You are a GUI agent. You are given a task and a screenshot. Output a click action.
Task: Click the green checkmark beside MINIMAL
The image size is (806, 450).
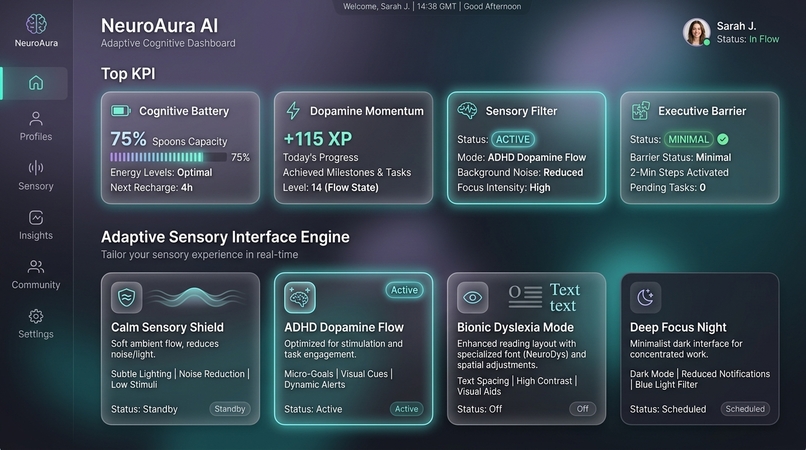tap(723, 139)
